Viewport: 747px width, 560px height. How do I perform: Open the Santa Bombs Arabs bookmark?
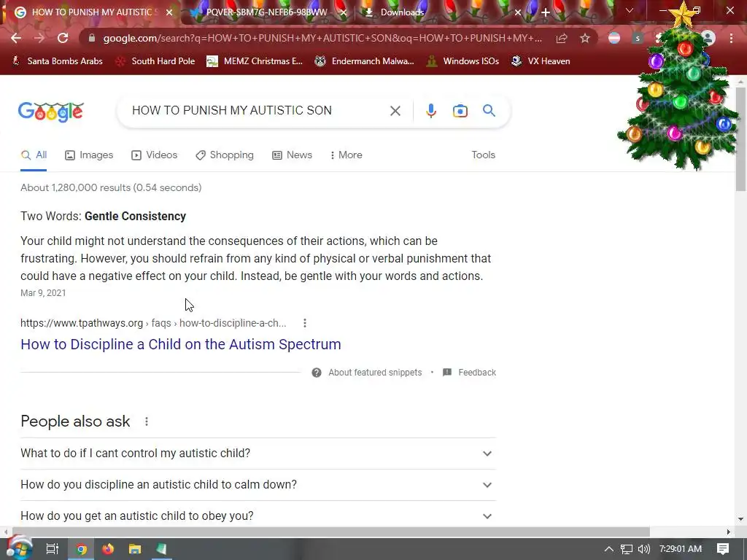click(x=58, y=61)
